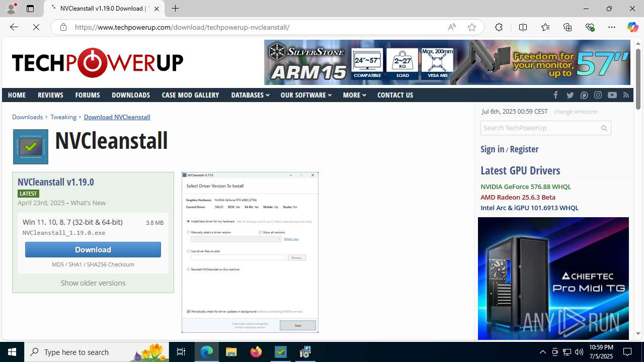Open browser profile icon
Viewport: 644px width, 362px height.
11,9
